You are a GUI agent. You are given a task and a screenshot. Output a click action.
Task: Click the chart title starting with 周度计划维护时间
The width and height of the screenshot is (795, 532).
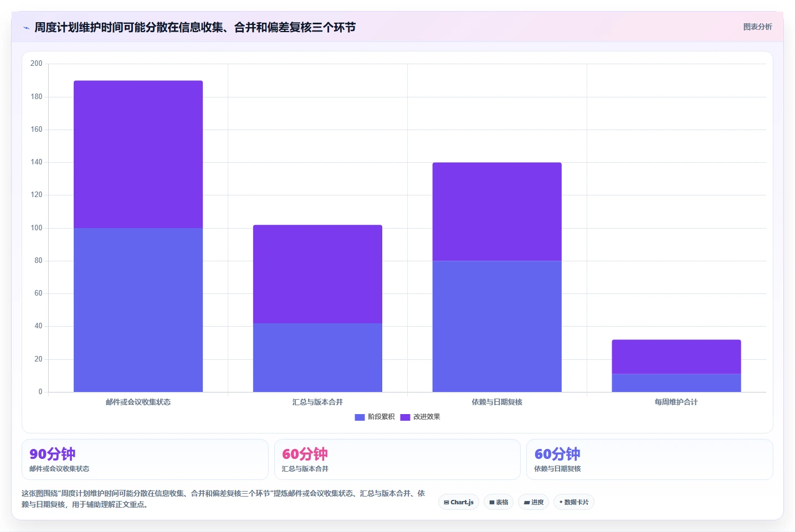(x=195, y=27)
